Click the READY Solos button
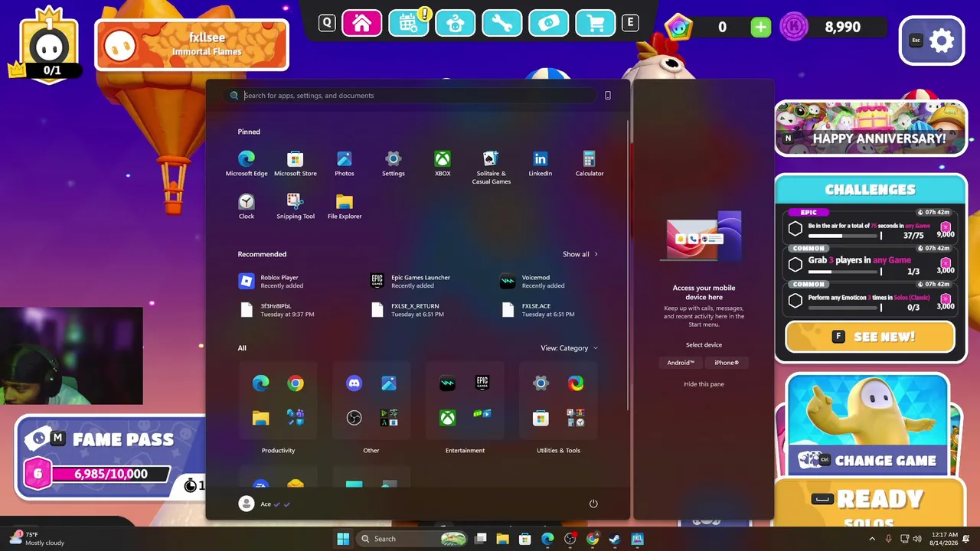Screen dimensions: 980x551 pos(870,504)
